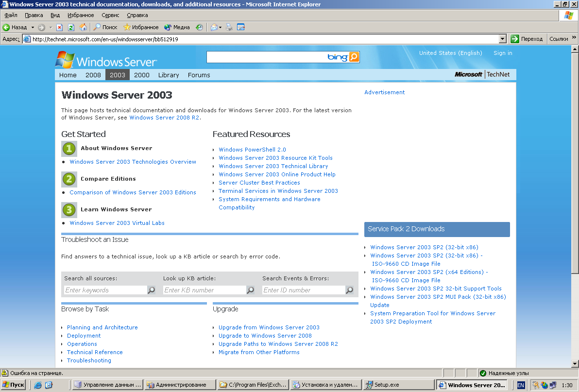Open Search (Поиск) toolbar button
Image resolution: width=579 pixels, height=392 pixels.
[105, 27]
